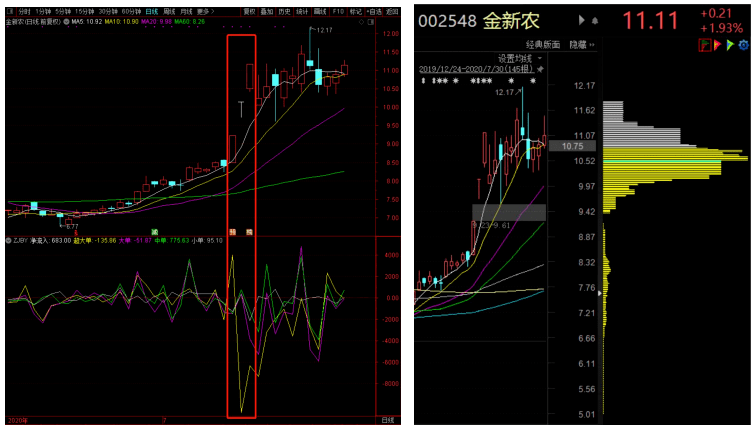The image size is (755, 427).
Task: Click the red-yellow triangle chip icon
Action: point(717,45)
